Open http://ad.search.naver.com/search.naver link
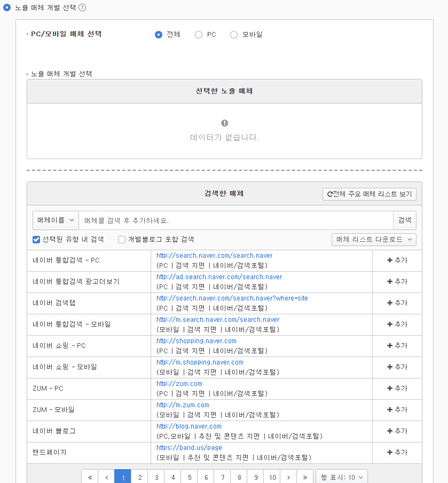 219,276
